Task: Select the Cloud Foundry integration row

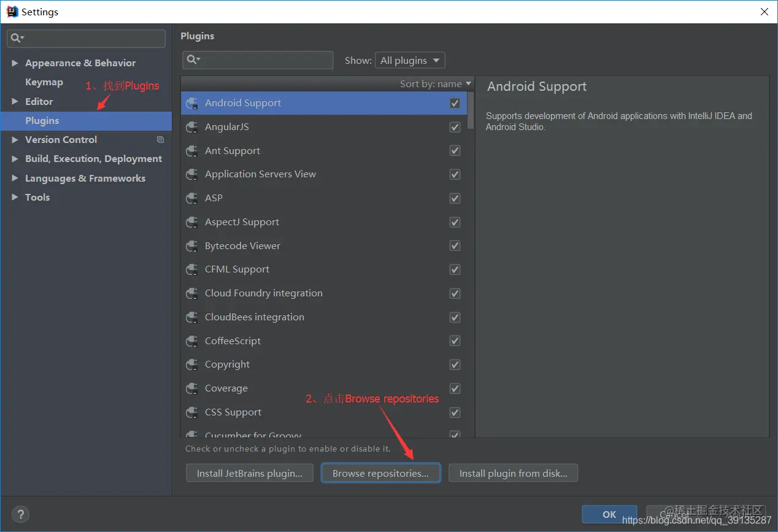Action: pos(324,293)
